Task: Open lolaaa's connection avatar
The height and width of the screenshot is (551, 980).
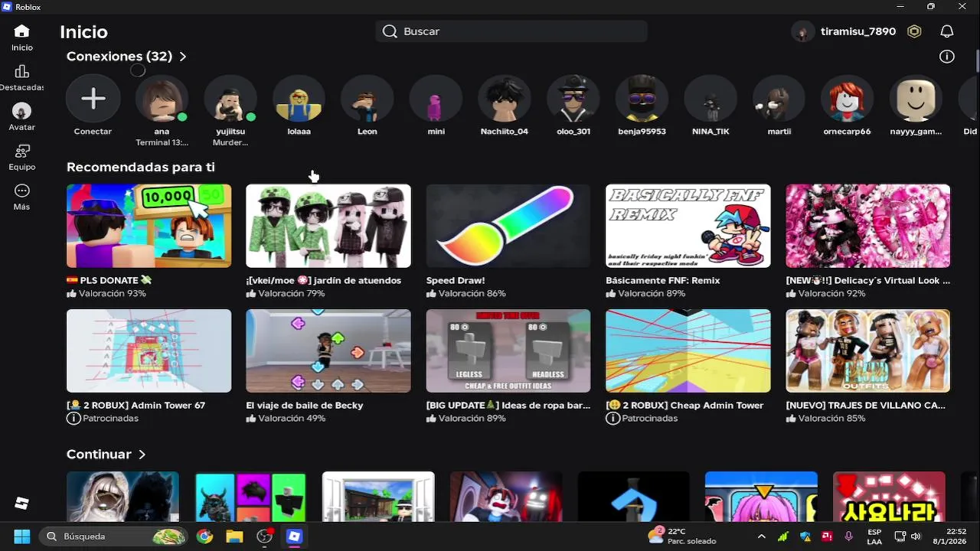Action: pyautogui.click(x=299, y=98)
